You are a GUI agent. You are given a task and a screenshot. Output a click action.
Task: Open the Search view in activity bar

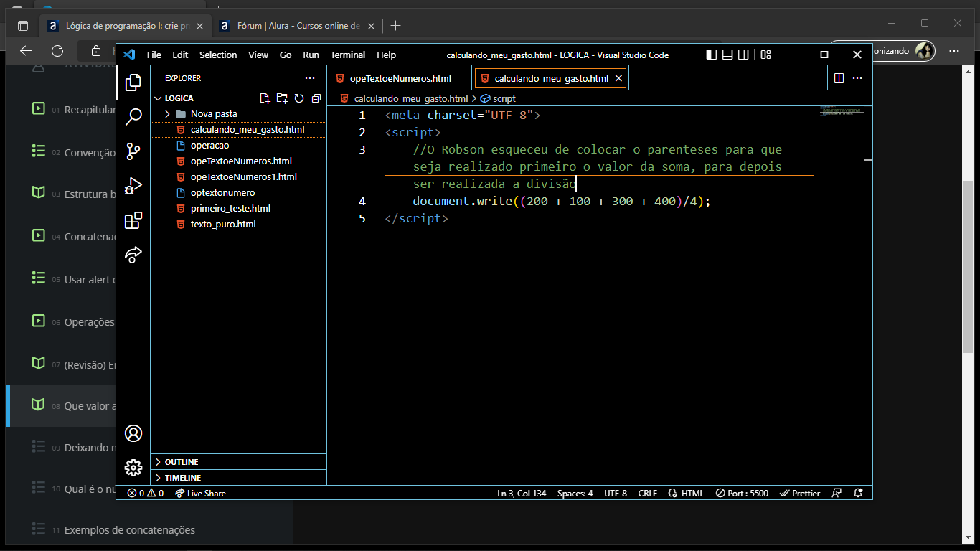click(133, 117)
